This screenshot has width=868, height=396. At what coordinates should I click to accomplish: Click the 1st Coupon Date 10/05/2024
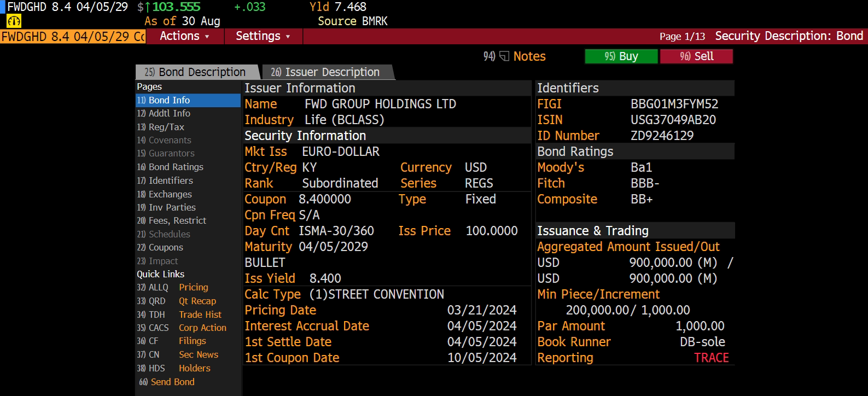pos(482,358)
